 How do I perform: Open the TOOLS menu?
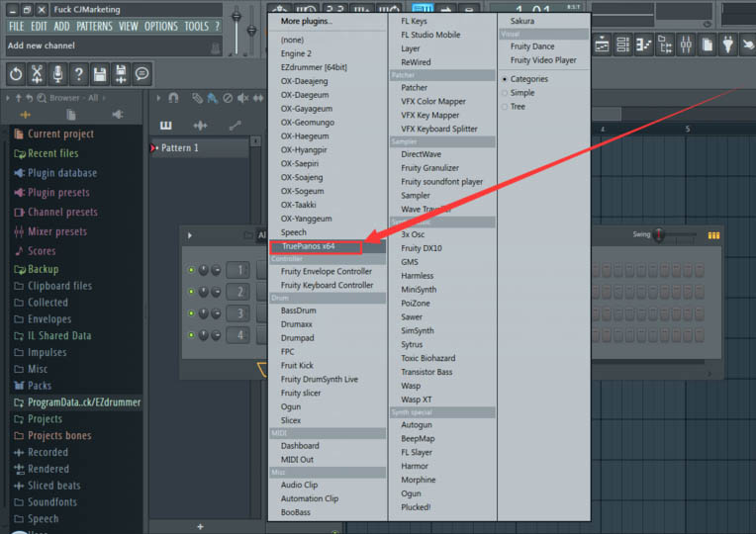(x=196, y=26)
